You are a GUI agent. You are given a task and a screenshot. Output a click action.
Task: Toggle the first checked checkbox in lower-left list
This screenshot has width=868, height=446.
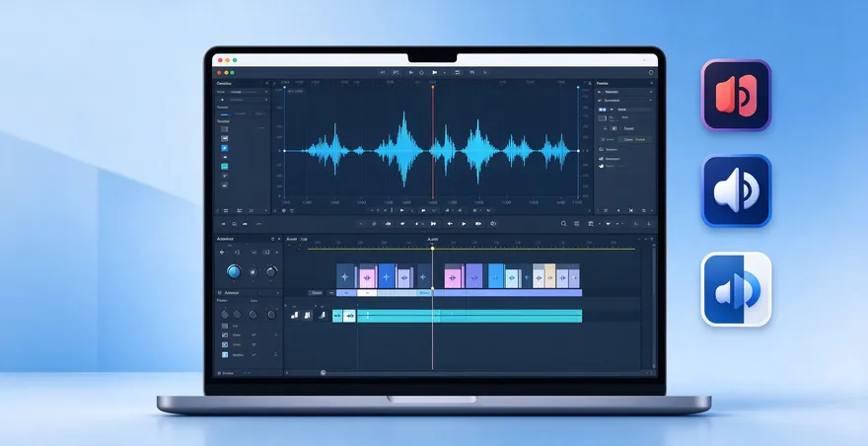(x=225, y=335)
